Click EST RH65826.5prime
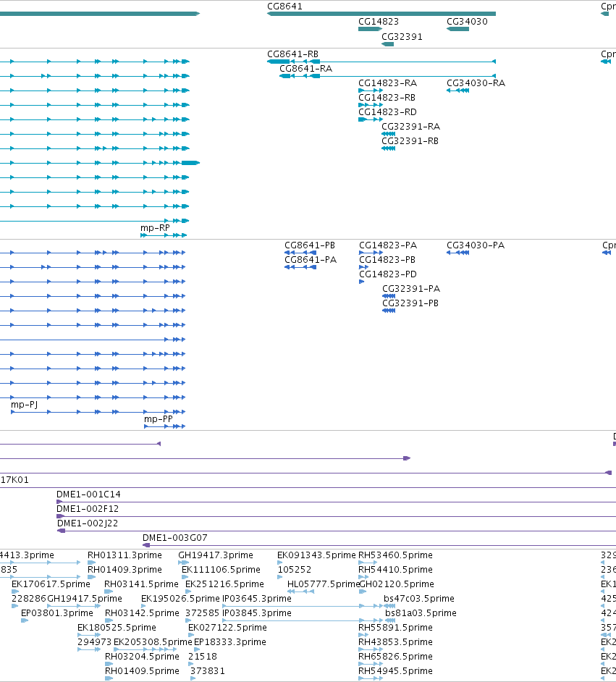 (x=396, y=657)
